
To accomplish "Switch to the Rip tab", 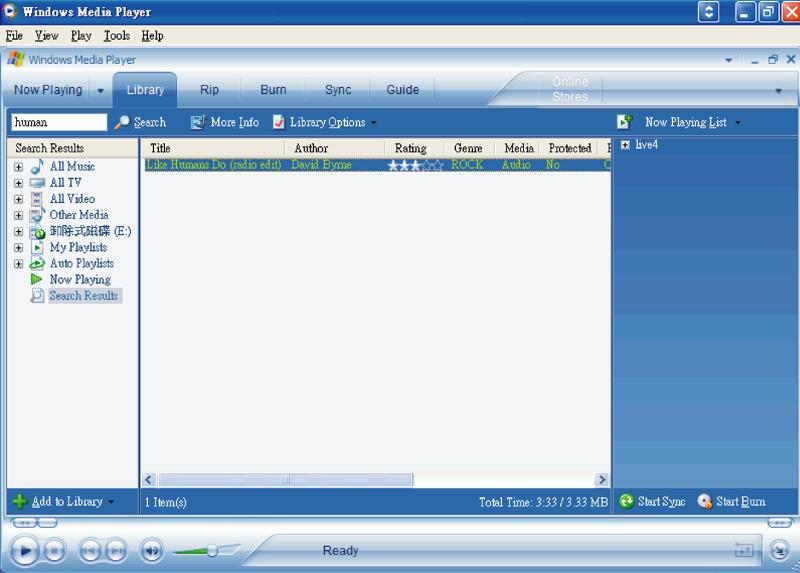I will [209, 90].
